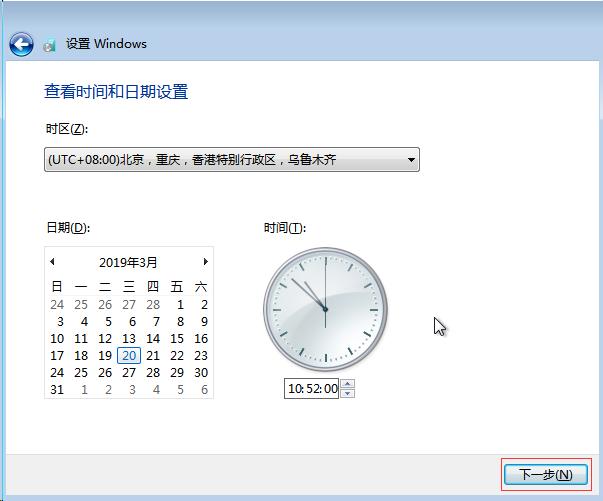603x501 pixels.
Task: Select greyed April 6 in the calendar
Action: (205, 389)
